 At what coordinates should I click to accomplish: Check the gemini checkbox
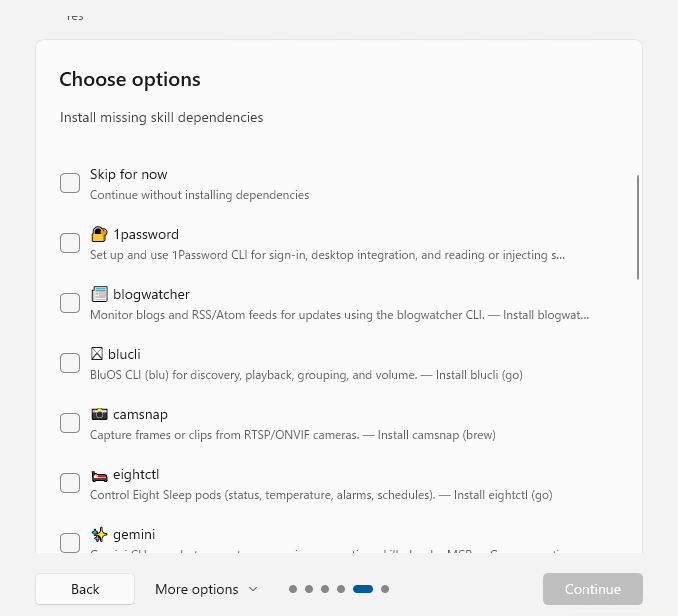point(70,543)
